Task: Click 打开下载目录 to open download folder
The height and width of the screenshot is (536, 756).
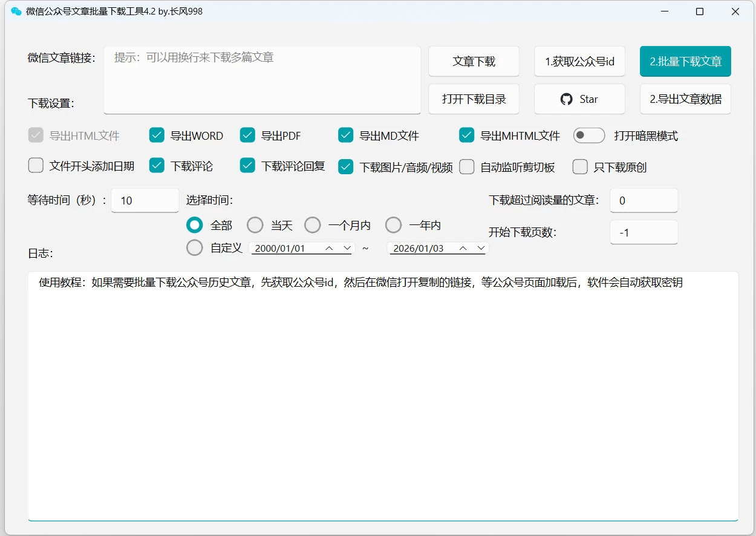Action: tap(474, 99)
